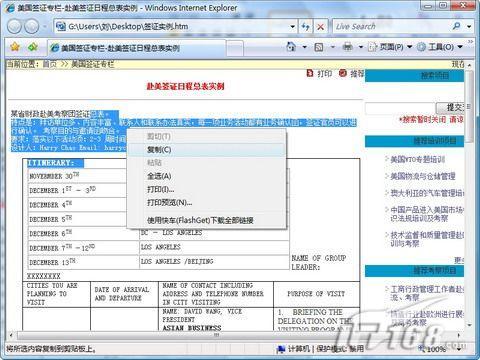Image resolution: width=480 pixels, height=360 pixels.
Task: Click the red 打印 icon on page
Action: click(x=310, y=73)
